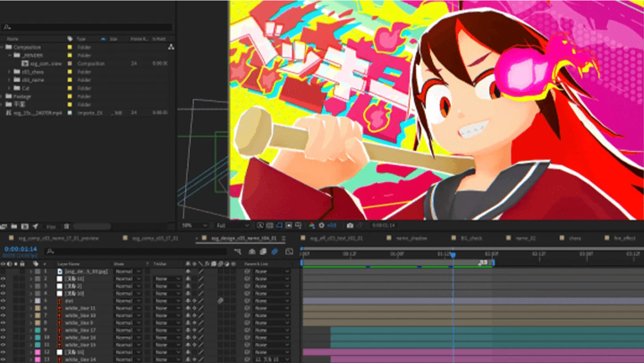Viewport: 644px width, 363px height.
Task: Click project bit depth button in footer
Action: [51, 226]
